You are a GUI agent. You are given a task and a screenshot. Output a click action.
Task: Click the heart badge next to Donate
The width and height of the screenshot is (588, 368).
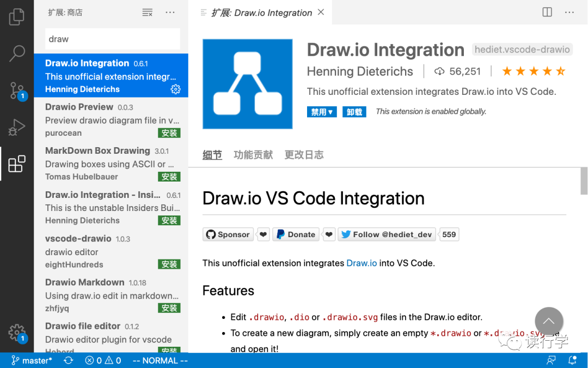329,234
